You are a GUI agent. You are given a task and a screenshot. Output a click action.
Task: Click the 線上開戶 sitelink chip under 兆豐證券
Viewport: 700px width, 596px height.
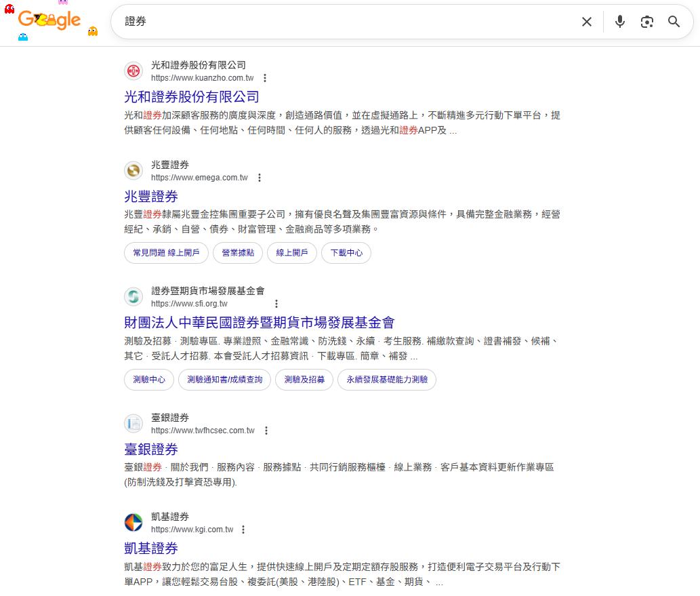coord(291,252)
